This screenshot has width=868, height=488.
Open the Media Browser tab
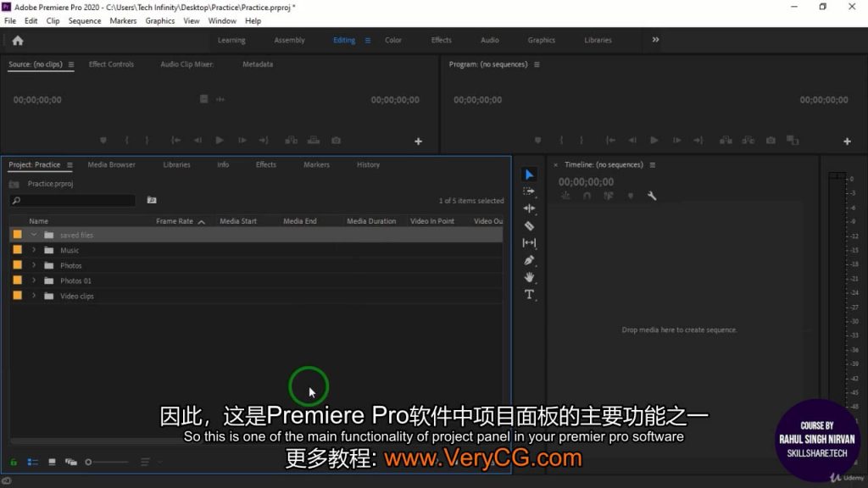111,165
